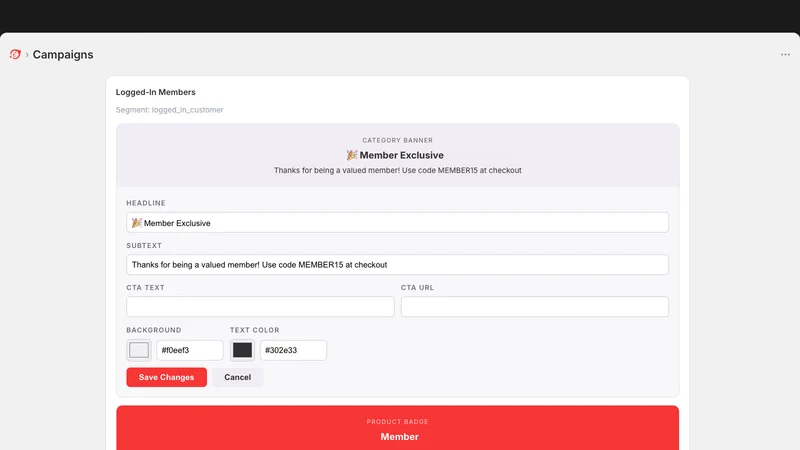
Task: Click the Segment: logged_in_customer label
Action: point(169,110)
